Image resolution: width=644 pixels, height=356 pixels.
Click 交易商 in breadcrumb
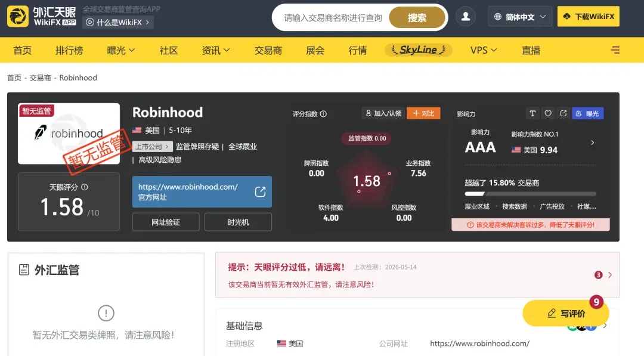pos(41,78)
